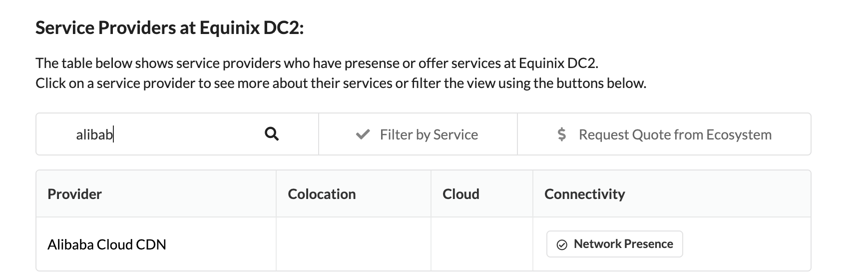
Task: Click the Request Quote from Ecosystem label text
Action: click(675, 134)
